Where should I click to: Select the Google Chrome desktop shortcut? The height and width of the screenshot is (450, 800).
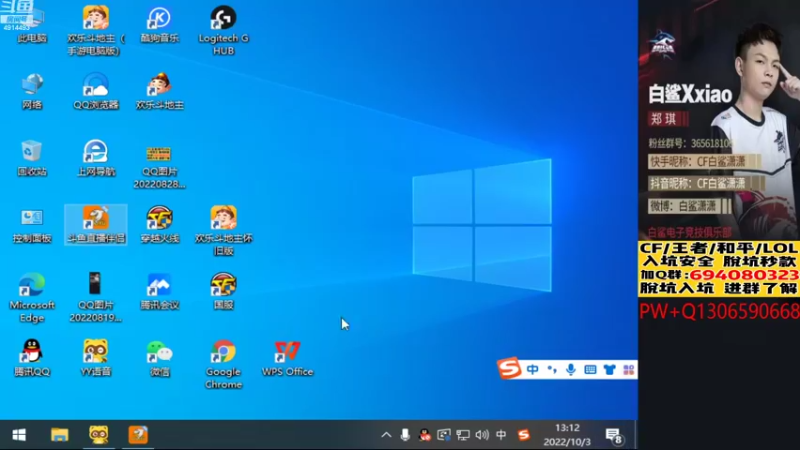223,365
